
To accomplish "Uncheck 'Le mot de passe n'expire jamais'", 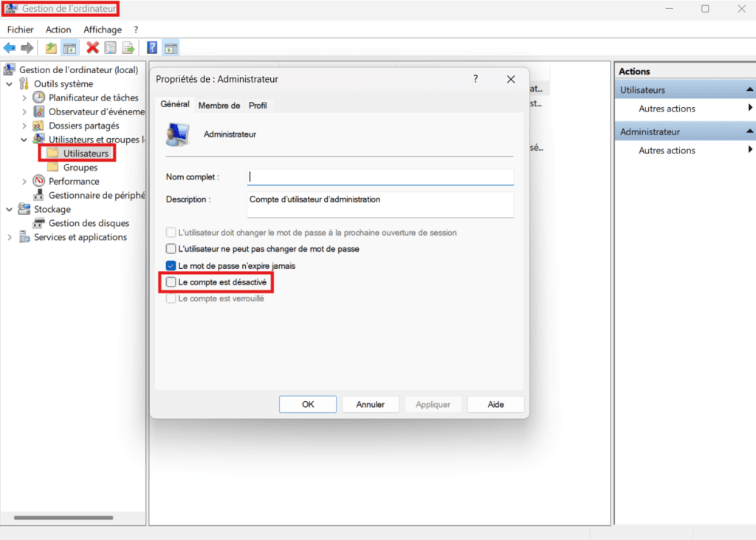I will click(x=171, y=265).
